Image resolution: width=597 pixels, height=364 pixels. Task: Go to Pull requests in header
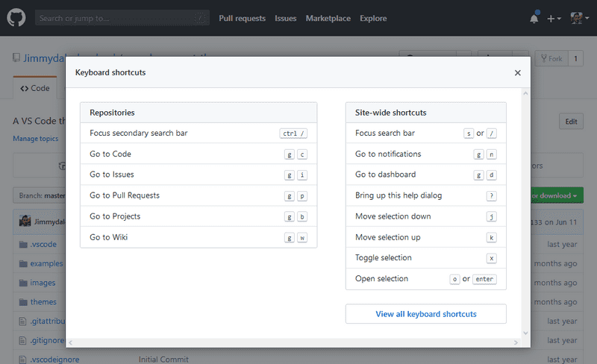click(242, 19)
